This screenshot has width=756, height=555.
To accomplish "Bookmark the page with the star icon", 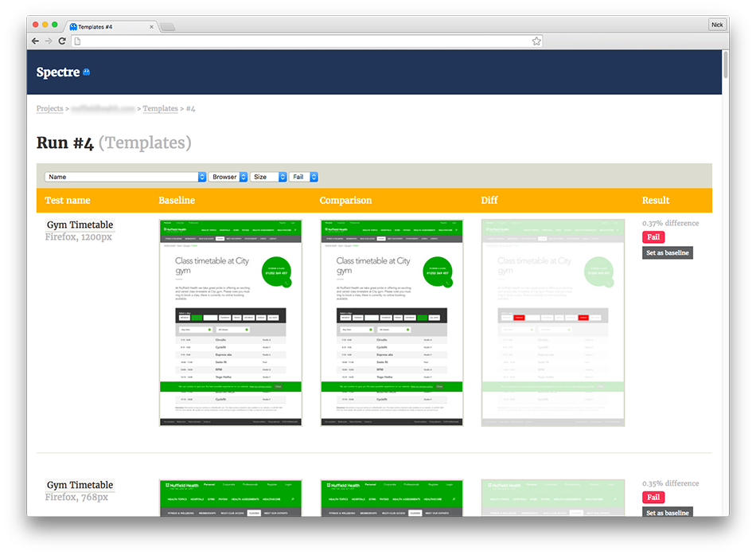I will 536,41.
